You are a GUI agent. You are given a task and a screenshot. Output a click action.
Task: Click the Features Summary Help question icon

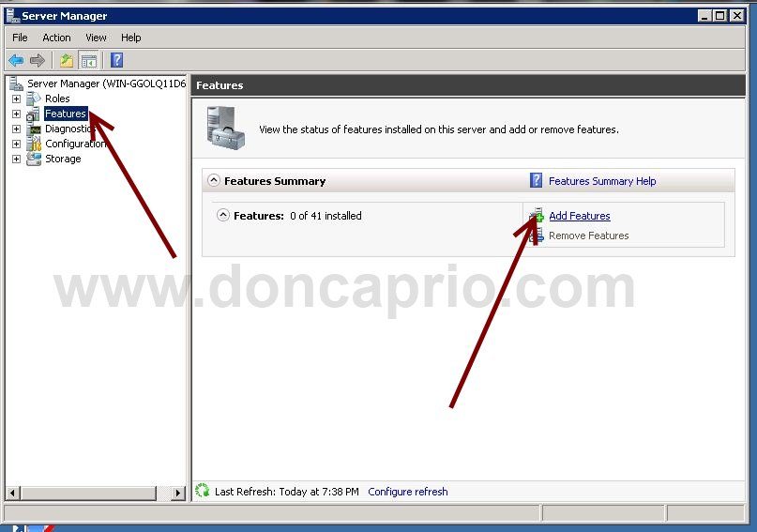point(536,180)
